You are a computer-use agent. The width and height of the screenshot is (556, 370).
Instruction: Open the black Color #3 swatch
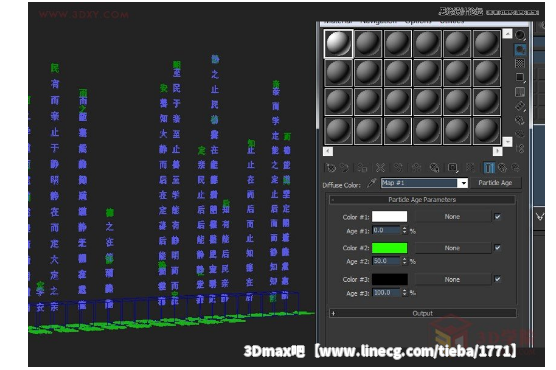(x=389, y=280)
